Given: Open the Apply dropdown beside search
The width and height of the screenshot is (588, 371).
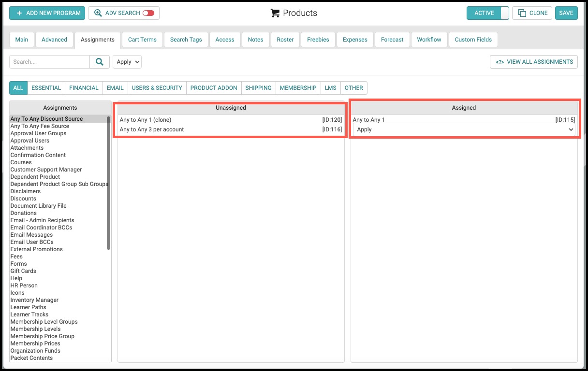Looking at the screenshot, I should pos(127,62).
